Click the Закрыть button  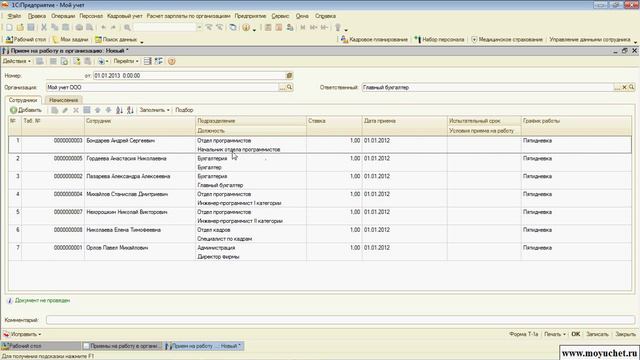coord(625,334)
